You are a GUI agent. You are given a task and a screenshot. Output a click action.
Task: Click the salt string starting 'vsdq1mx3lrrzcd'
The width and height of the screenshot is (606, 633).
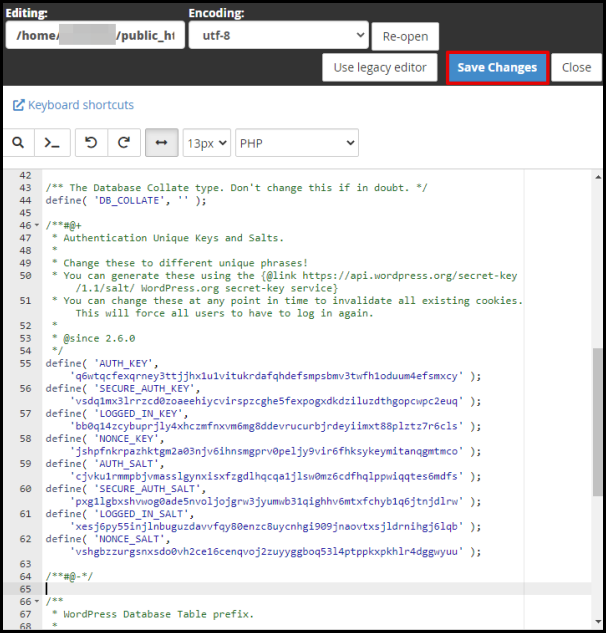click(266, 401)
